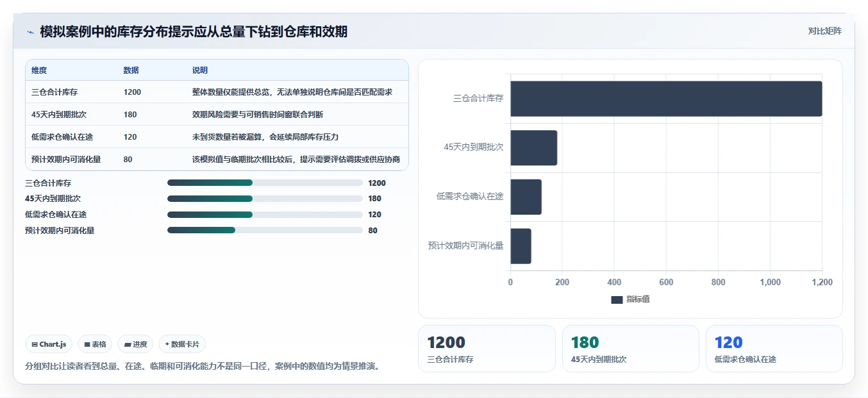Select the 进度 tag chip
This screenshot has width=868, height=398.
pyautogui.click(x=135, y=344)
